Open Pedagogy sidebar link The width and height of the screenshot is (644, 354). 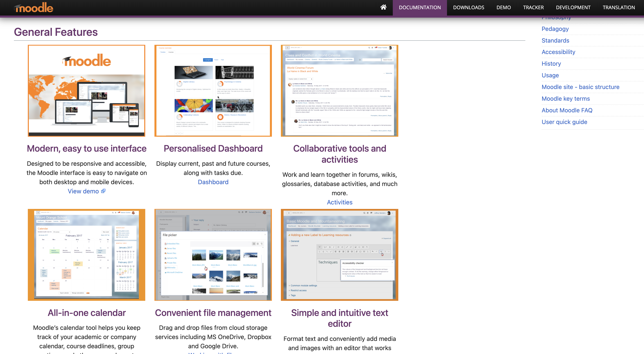pyautogui.click(x=555, y=29)
